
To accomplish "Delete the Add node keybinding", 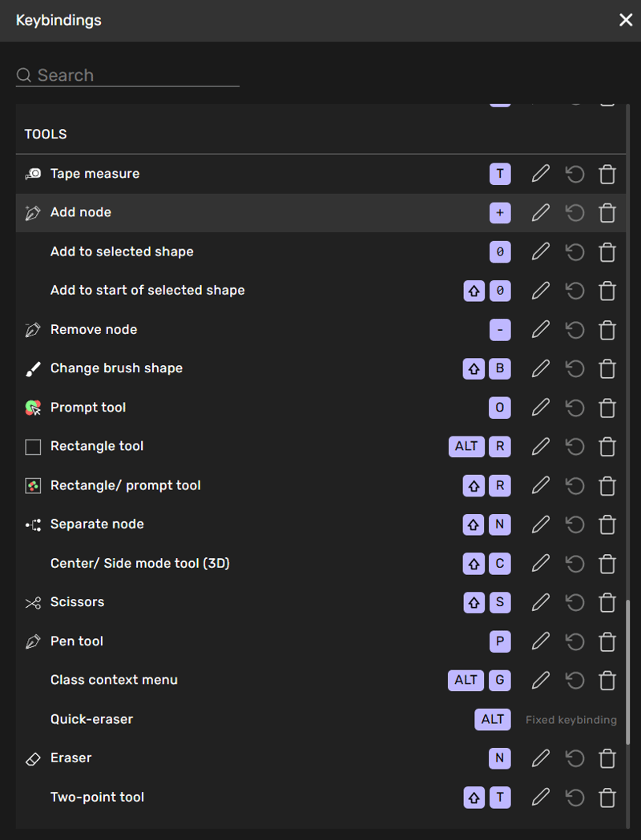I will point(607,213).
